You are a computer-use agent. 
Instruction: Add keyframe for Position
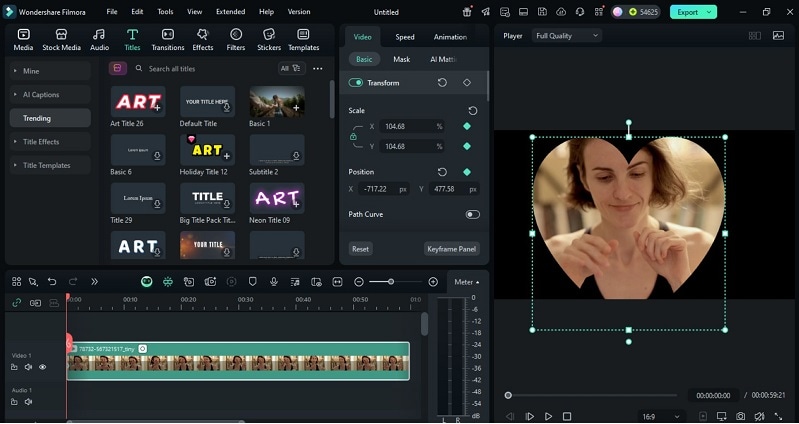(466, 172)
